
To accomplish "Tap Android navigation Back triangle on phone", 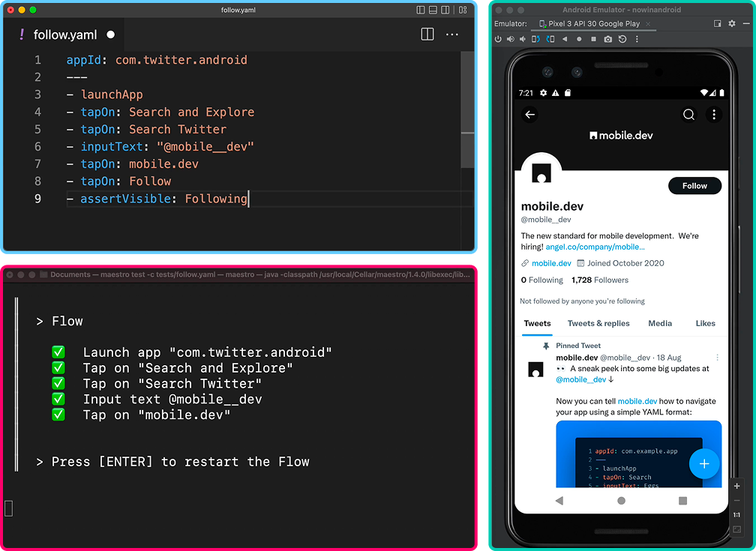I will [559, 500].
